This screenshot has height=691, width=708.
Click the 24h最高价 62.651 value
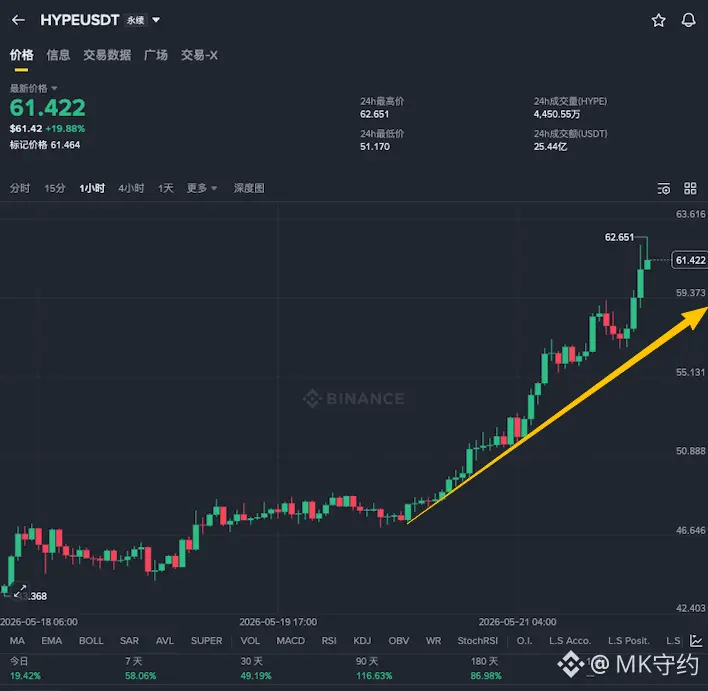pos(374,114)
